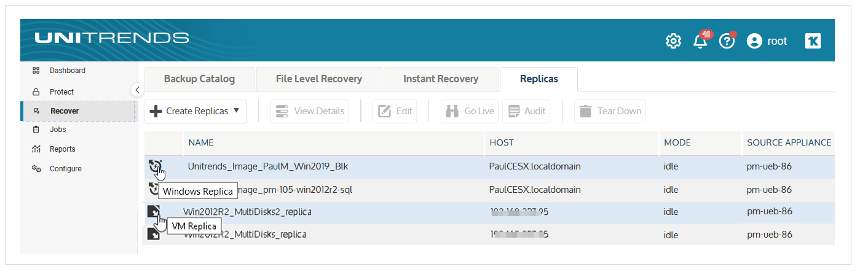
Task: Select the Replicas tab
Action: [x=539, y=79]
